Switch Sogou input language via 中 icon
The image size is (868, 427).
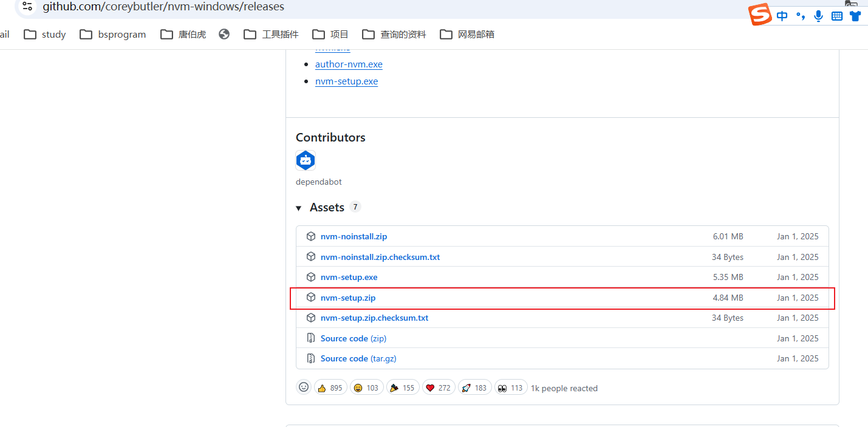pos(782,16)
